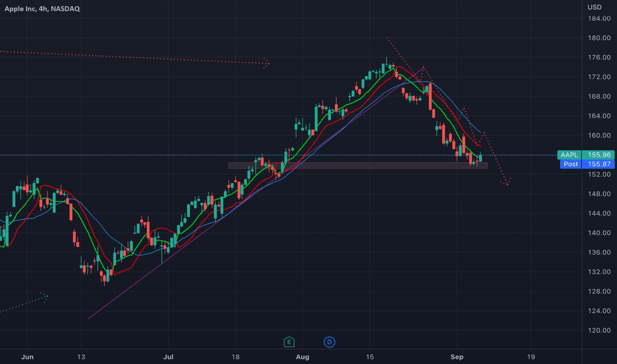Click the 136.00 price axis label
This screenshot has height=364, width=617.
599,252
